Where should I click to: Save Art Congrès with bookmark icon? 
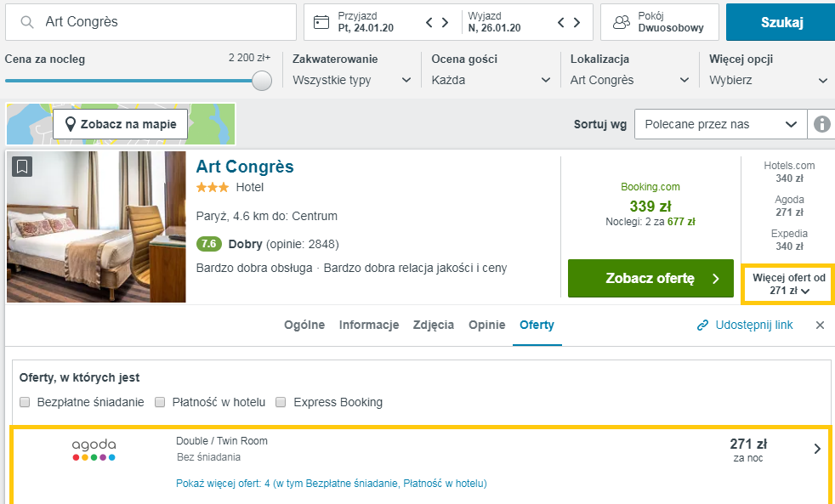coord(22,167)
